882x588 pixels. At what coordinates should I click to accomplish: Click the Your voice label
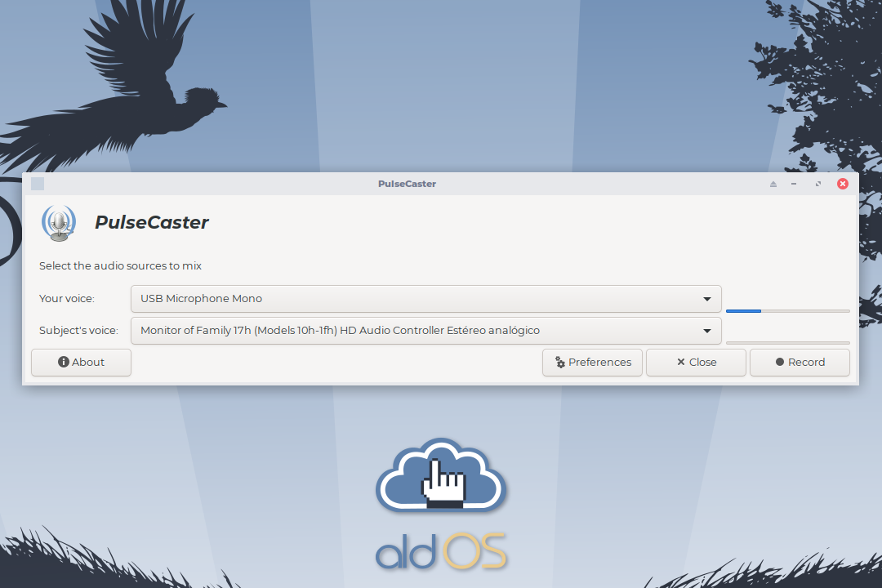(x=67, y=299)
